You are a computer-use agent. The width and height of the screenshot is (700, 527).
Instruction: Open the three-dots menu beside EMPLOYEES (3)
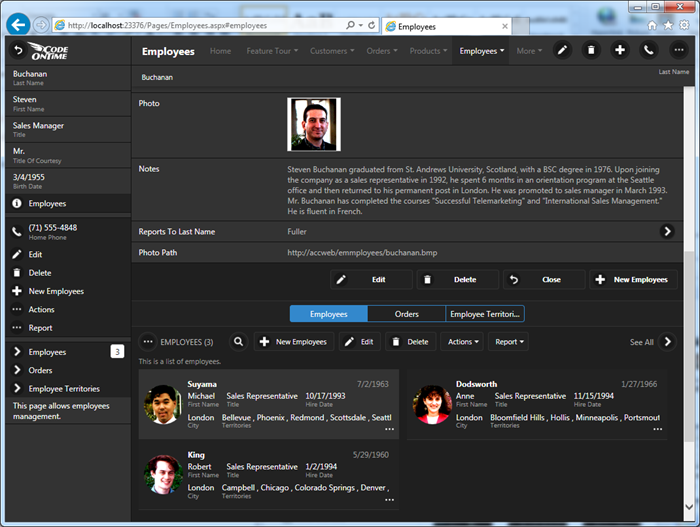pyautogui.click(x=148, y=342)
